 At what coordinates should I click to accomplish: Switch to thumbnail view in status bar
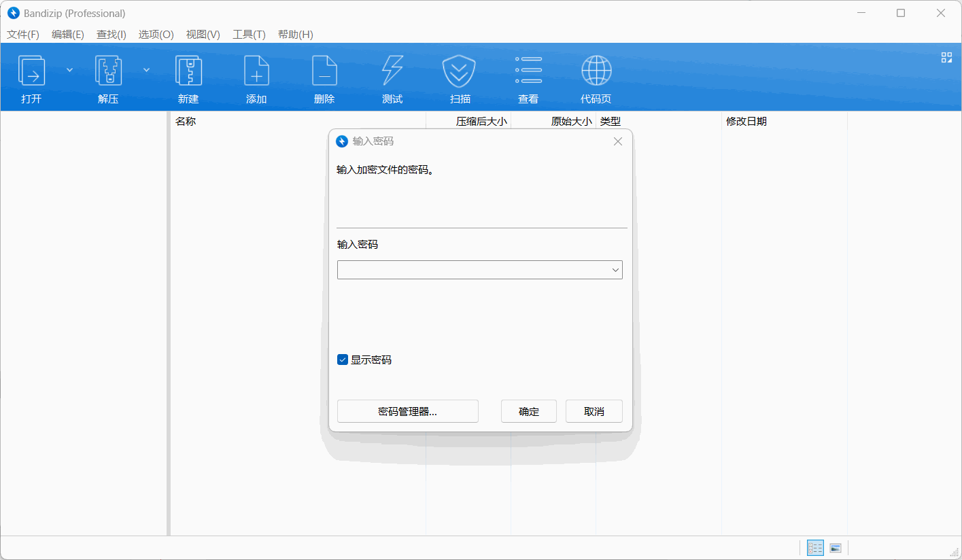(x=836, y=548)
